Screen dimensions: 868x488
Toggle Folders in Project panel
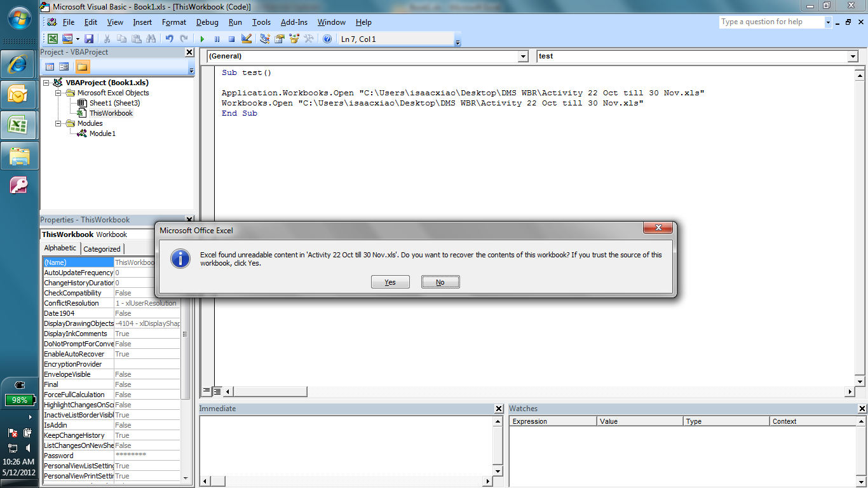(x=83, y=67)
